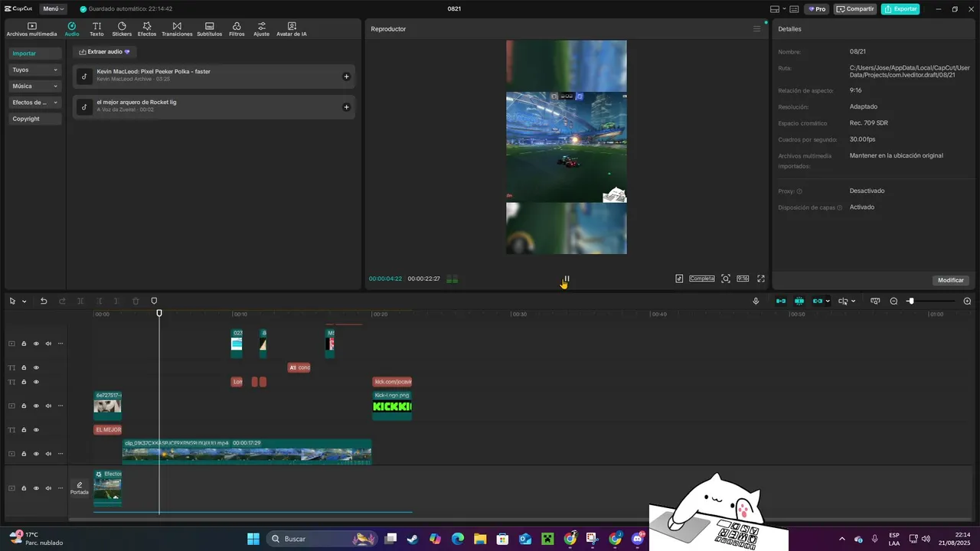Open Steam from the taskbar
The image size is (980, 551).
[413, 539]
